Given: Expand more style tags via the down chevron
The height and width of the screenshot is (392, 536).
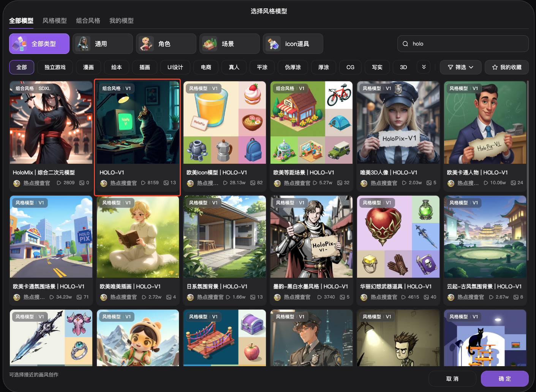Looking at the screenshot, I should point(424,67).
